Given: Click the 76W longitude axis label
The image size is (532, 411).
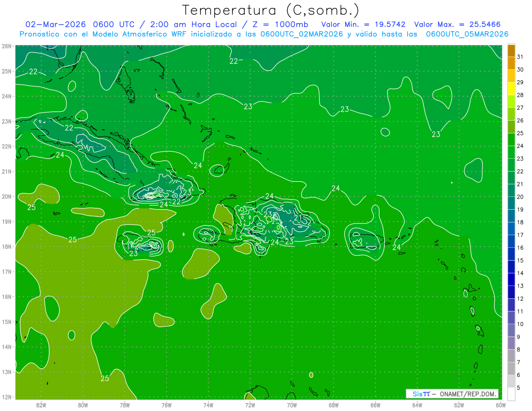Looking at the screenshot, I should tap(167, 405).
